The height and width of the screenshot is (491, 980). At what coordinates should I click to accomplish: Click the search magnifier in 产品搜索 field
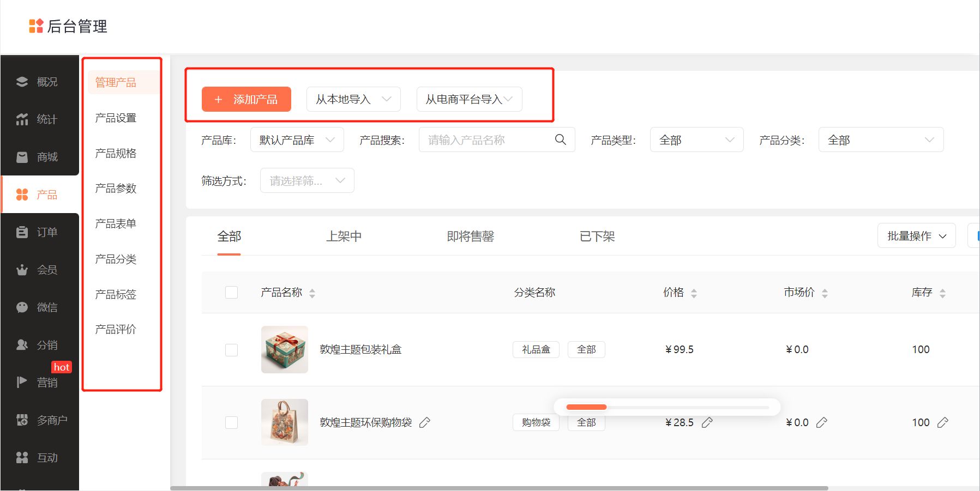[560, 140]
